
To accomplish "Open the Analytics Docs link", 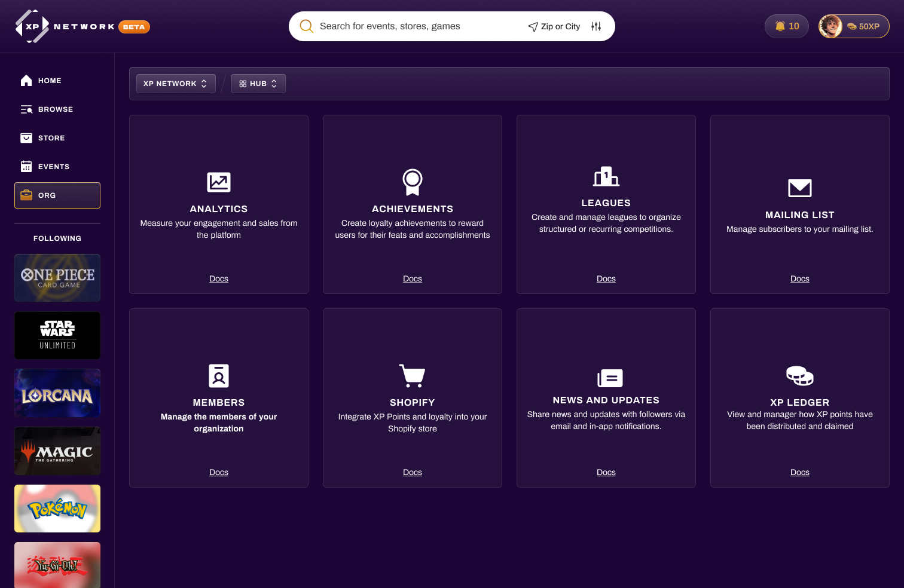I will pyautogui.click(x=218, y=278).
